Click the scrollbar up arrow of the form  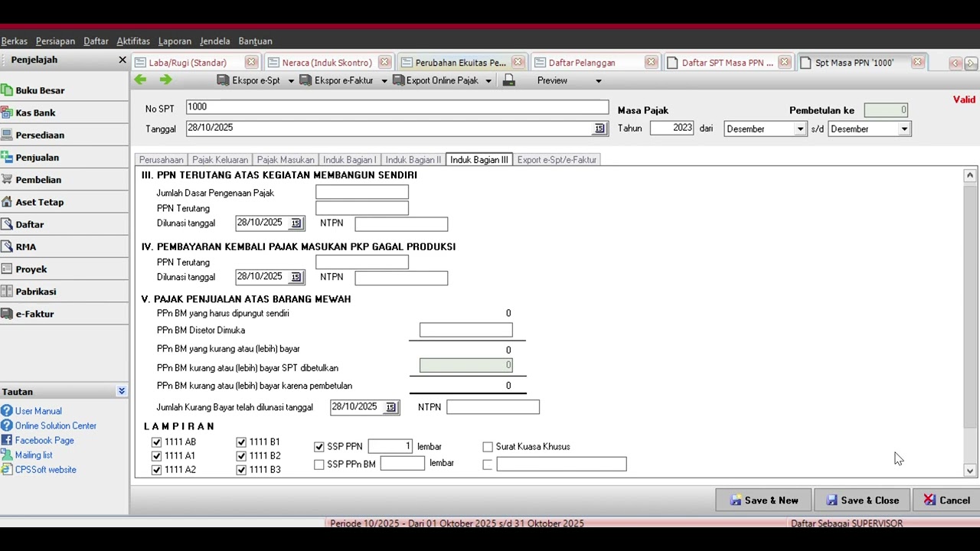(x=970, y=175)
